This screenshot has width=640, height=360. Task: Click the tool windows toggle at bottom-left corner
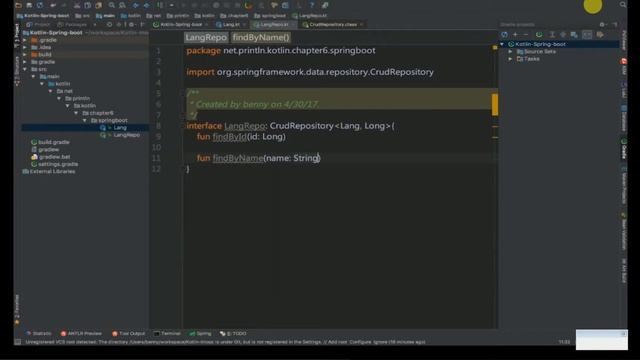click(18, 342)
